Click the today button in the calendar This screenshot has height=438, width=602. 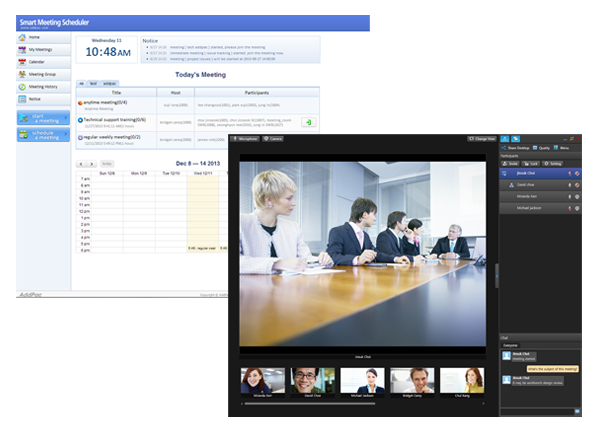point(107,164)
